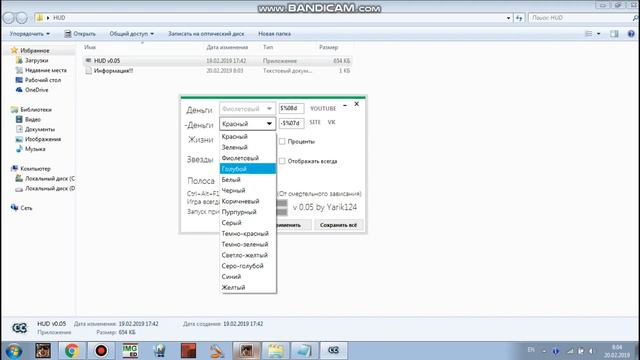Collapse the -Деньги color combo box

point(247,123)
